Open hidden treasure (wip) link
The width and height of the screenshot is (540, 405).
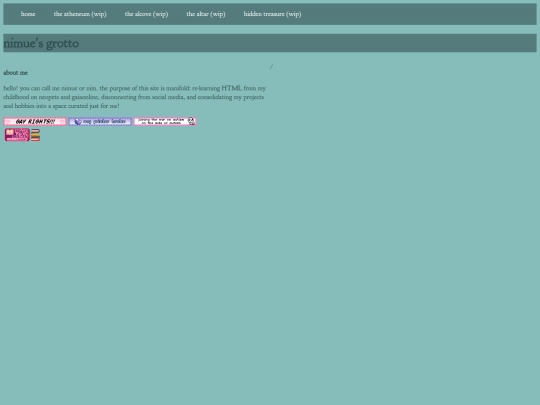click(x=272, y=14)
